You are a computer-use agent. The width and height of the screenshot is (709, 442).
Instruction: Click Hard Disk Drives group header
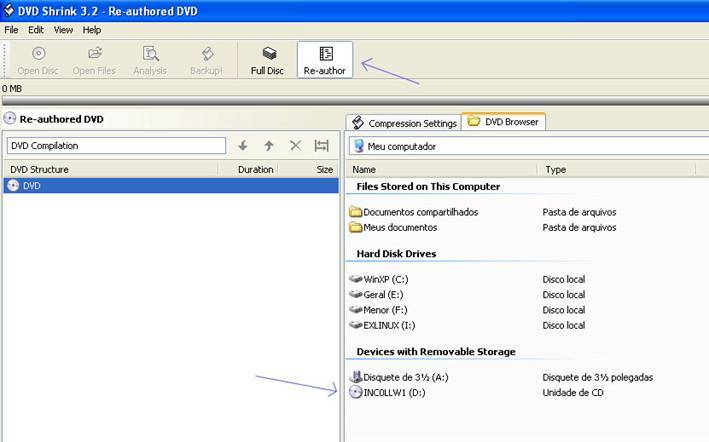[396, 254]
